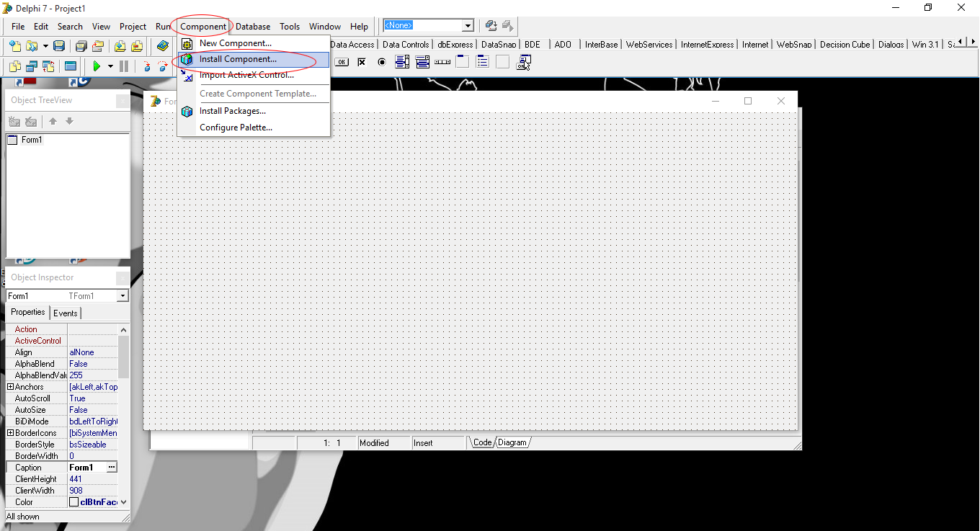Screen dimensions: 980x531
Task: Click the Object Inspector vertical scrollbar
Action: click(123, 415)
